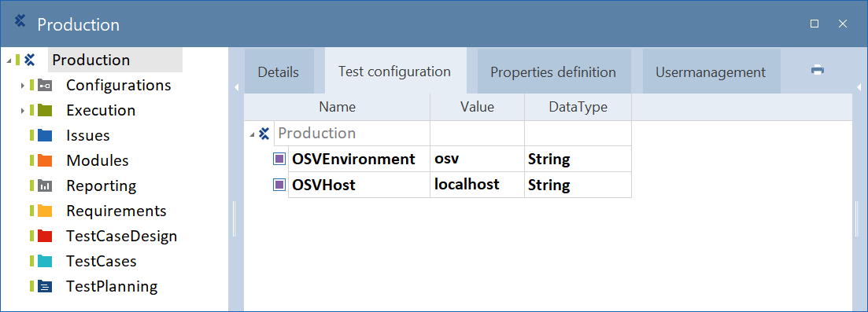Screen dimensions: 868x312
Task: Click the purple OSVEnvironment parameter icon
Action: (x=279, y=160)
